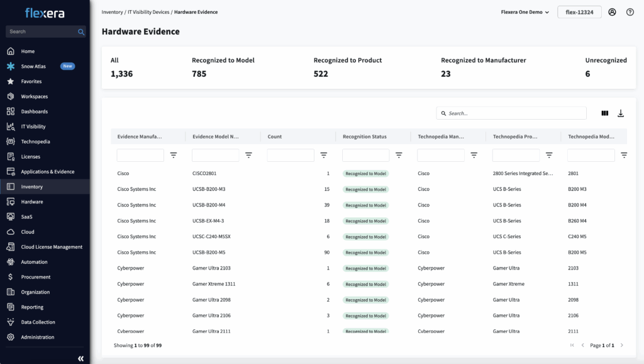Open filter menu for Technopedia Manufacturer column
Screen dimensions: 644x364
[474, 155]
